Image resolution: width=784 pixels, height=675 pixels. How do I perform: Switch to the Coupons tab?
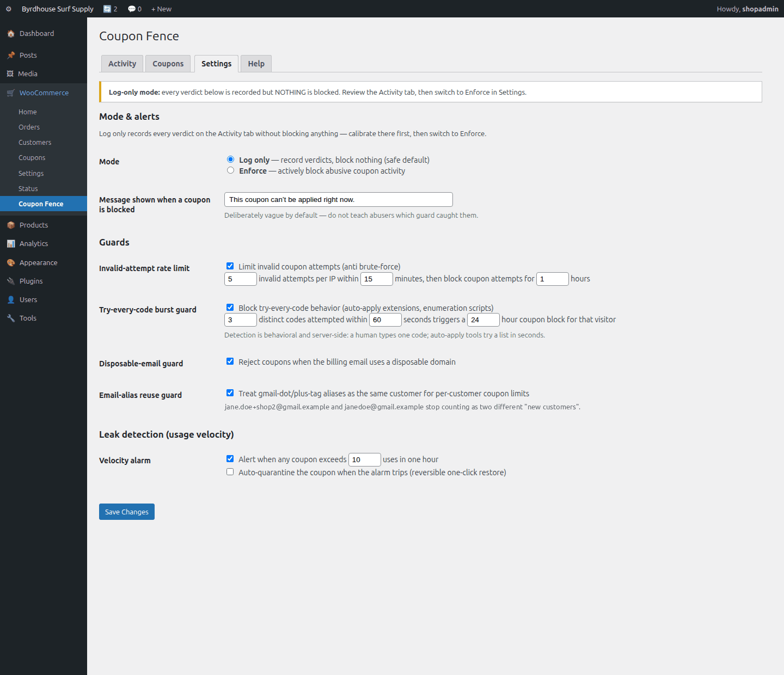click(168, 64)
